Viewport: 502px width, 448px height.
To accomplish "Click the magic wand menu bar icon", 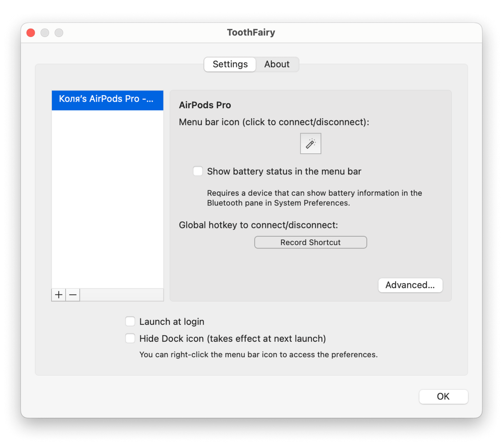I will 311,144.
